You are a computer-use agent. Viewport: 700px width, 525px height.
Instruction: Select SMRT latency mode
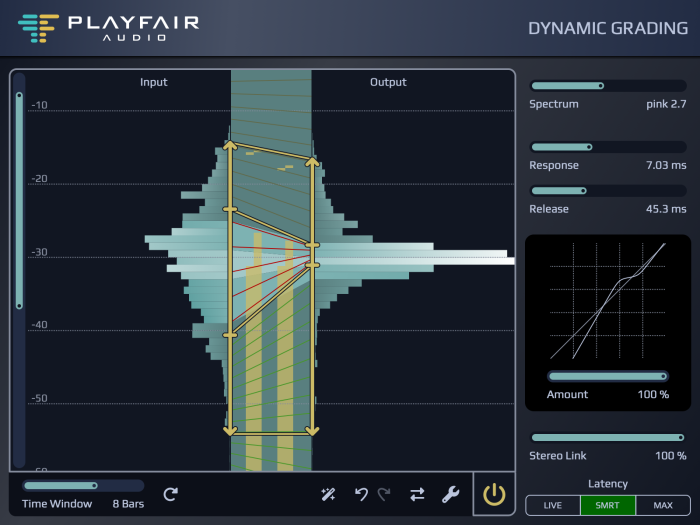coord(608,506)
